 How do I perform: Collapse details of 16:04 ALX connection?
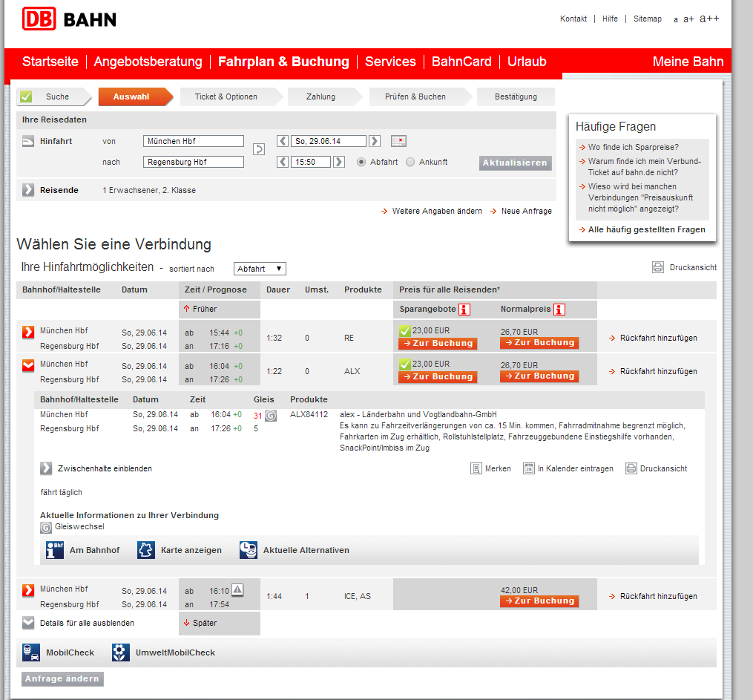pos(28,366)
